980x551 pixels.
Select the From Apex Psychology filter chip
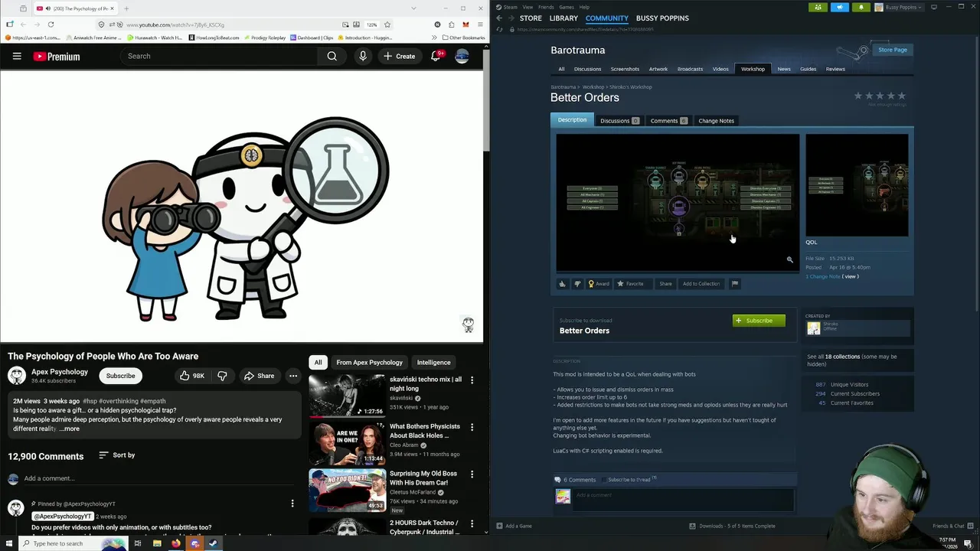click(369, 362)
